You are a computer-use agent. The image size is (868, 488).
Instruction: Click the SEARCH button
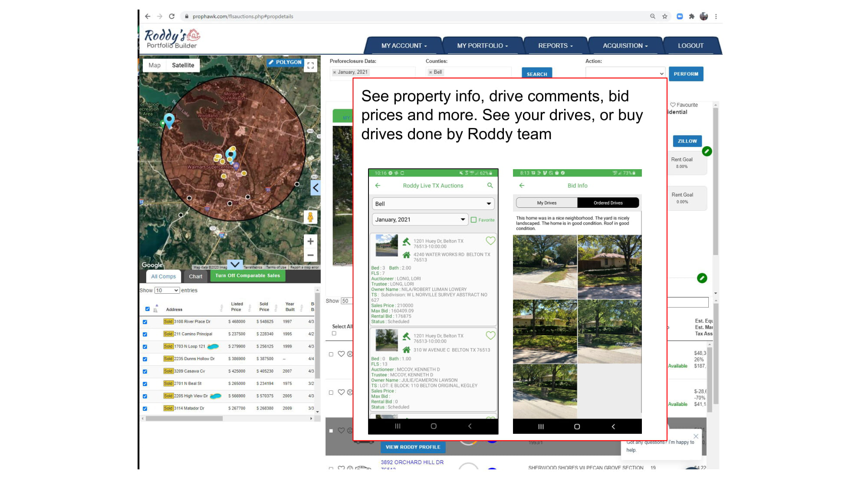(537, 74)
